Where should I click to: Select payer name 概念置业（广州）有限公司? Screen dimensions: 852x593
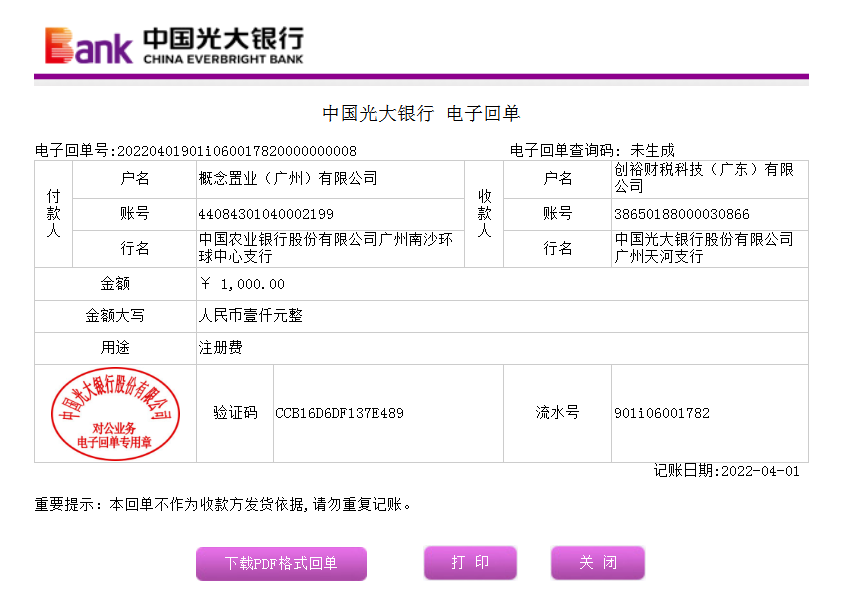pos(288,178)
